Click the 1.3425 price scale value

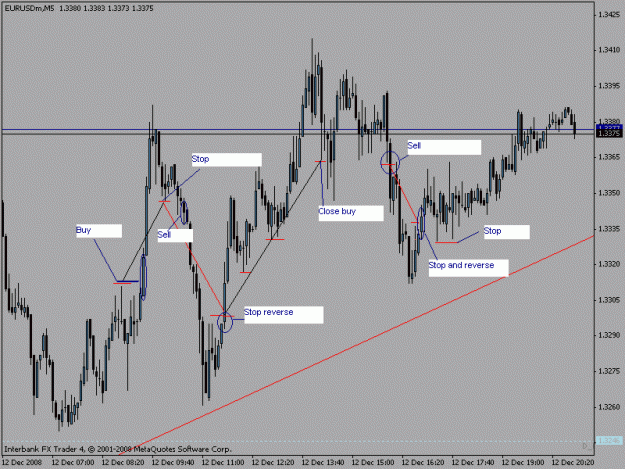coord(609,15)
